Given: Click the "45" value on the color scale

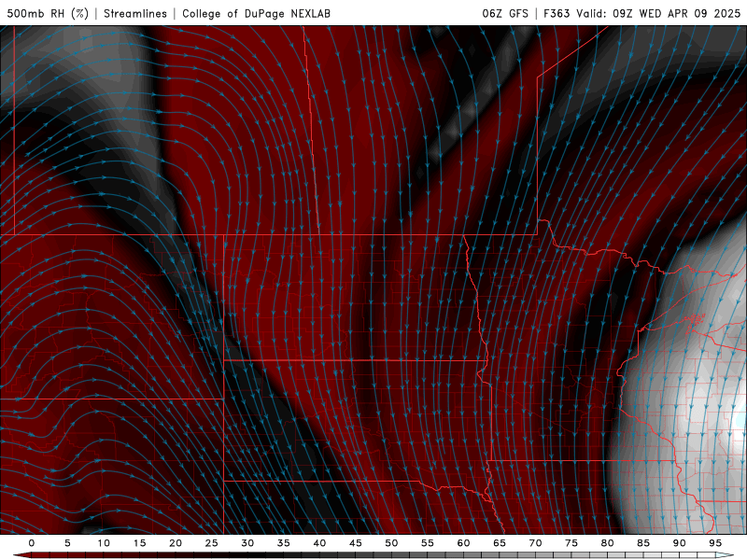Looking at the screenshot, I should pyautogui.click(x=356, y=543).
